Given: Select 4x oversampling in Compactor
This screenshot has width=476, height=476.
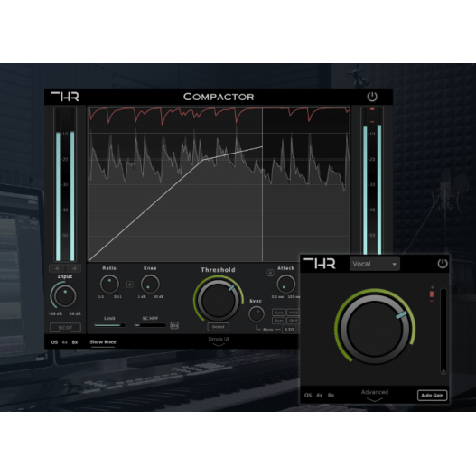Looking at the screenshot, I should [x=65, y=342].
